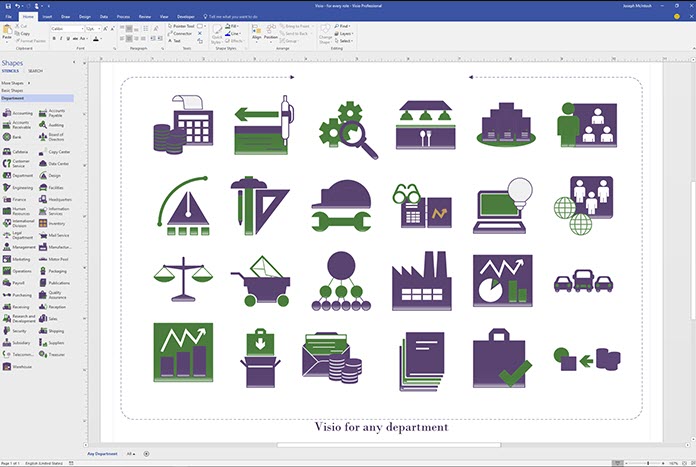Add a new page with plus button
Viewport: 696px width, 467px height.
click(146, 454)
